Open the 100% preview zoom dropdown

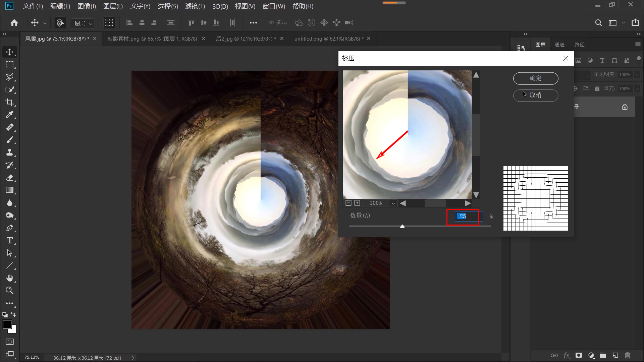tap(393, 203)
